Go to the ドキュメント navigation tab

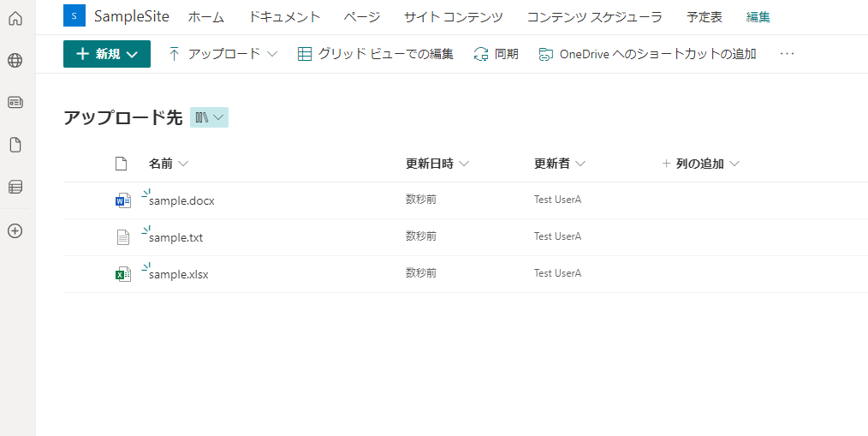[x=284, y=17]
